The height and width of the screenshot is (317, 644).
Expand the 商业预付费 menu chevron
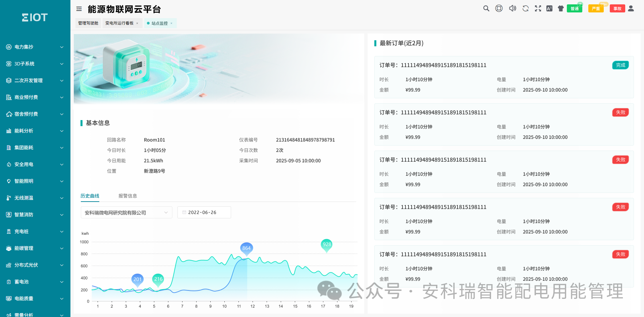62,97
